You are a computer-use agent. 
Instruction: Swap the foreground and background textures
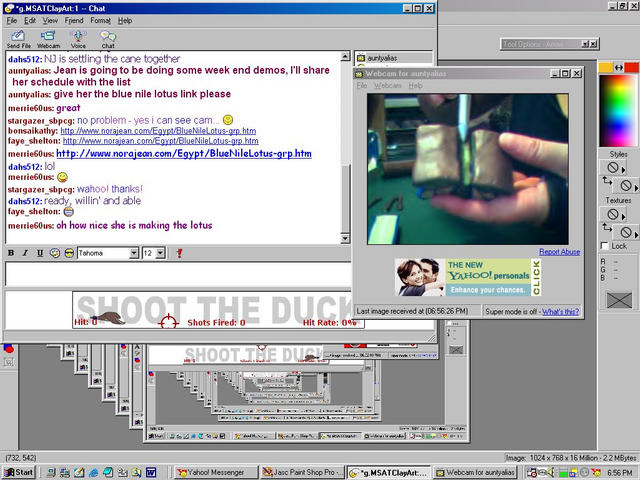coord(607,227)
